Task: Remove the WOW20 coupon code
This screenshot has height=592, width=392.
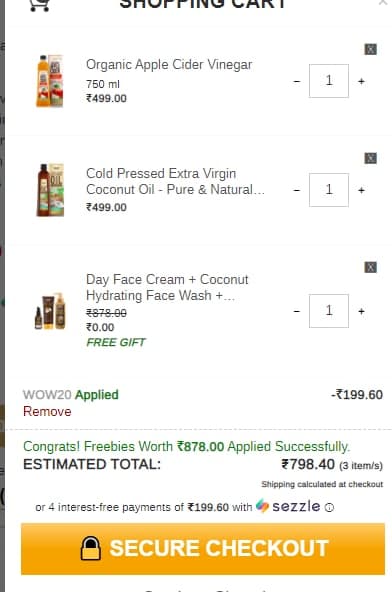Action: point(47,411)
